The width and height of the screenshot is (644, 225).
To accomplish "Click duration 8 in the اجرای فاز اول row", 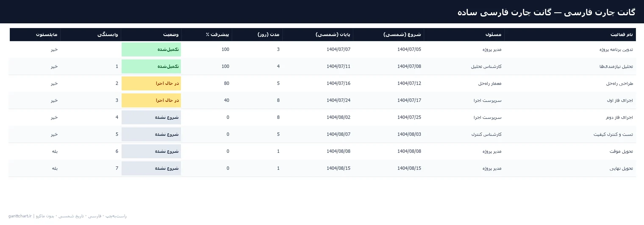I will tap(278, 101).
